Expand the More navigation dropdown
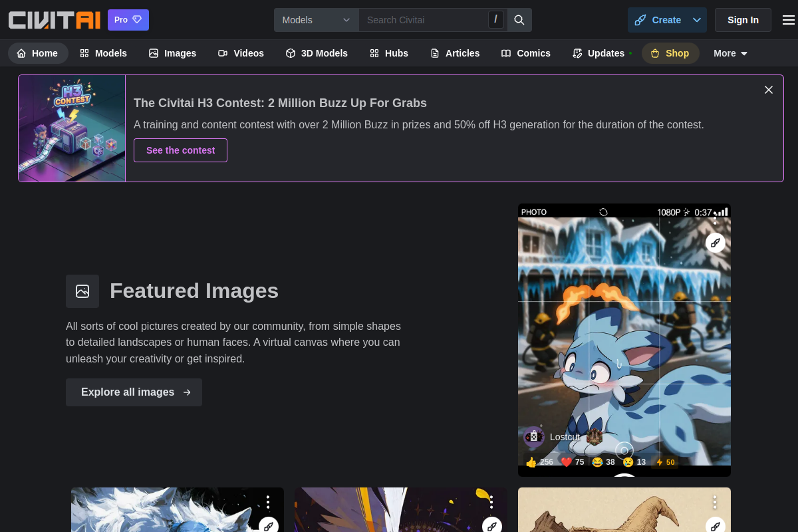This screenshot has height=532, width=798. point(730,53)
